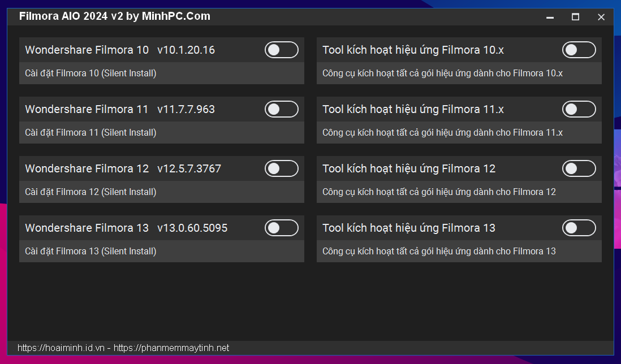This screenshot has height=364, width=621.
Task: Enable the Wondershare Filmora 11 install toggle
Action: tap(282, 109)
